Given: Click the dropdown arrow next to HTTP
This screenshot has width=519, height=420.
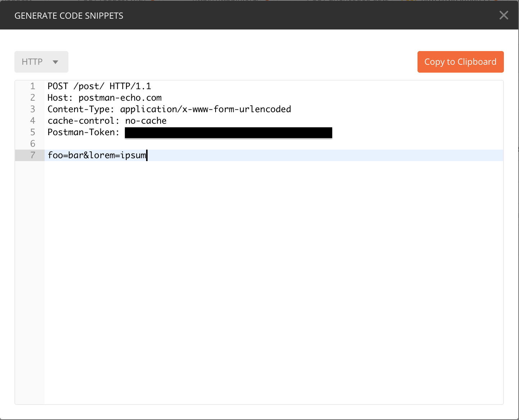Looking at the screenshot, I should (55, 61).
